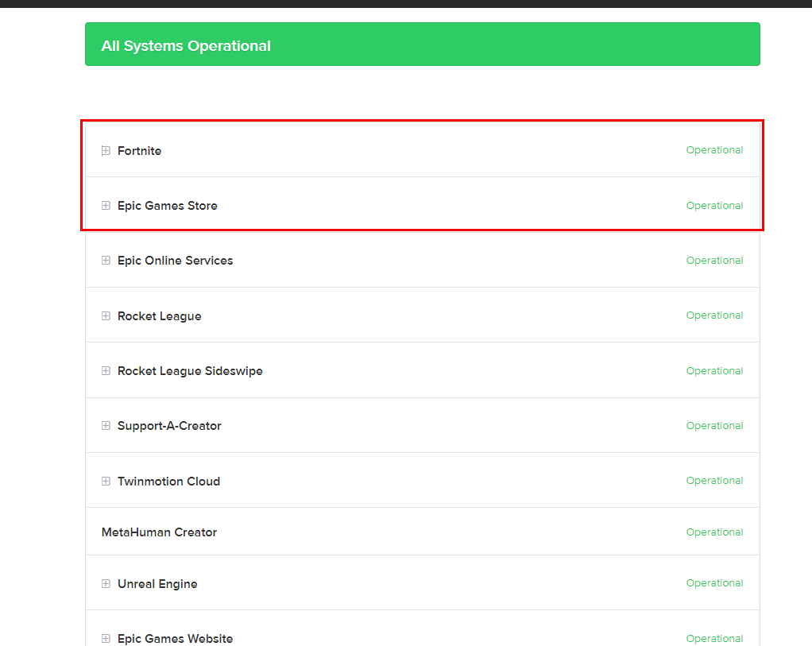Screen dimensions: 812x646
Task: Click the plus icon beside Unreal Engine
Action: 106,583
